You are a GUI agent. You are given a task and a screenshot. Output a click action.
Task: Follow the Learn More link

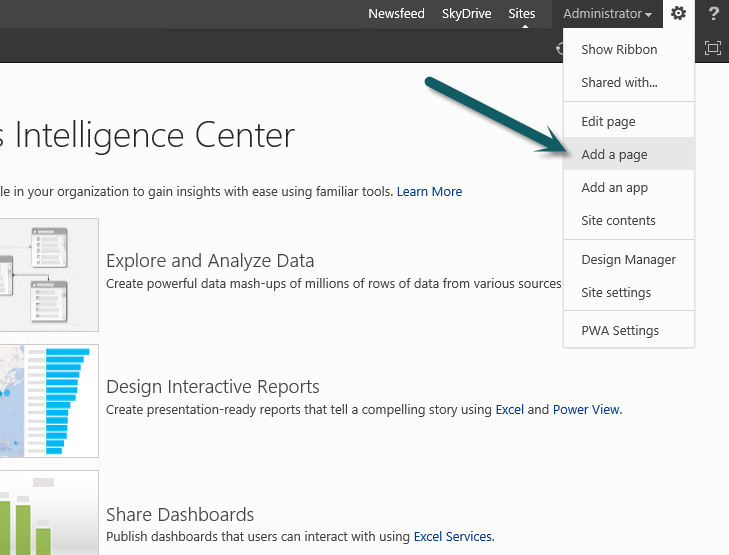tap(429, 192)
